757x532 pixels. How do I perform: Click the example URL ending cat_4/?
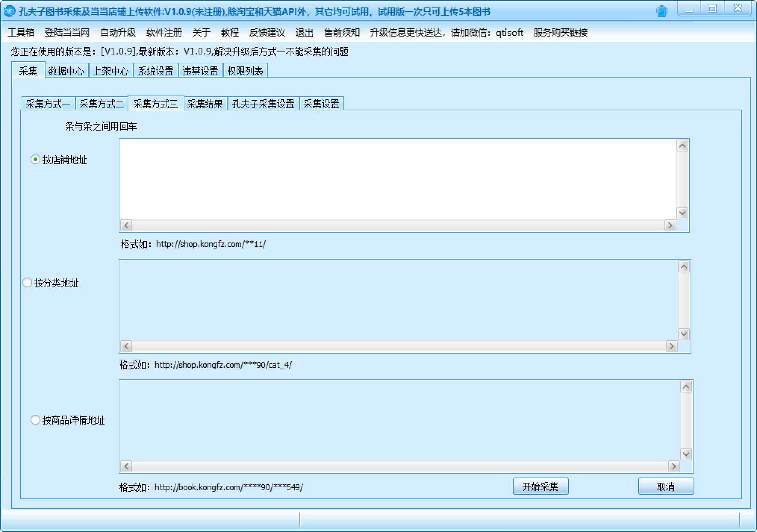pos(223,365)
